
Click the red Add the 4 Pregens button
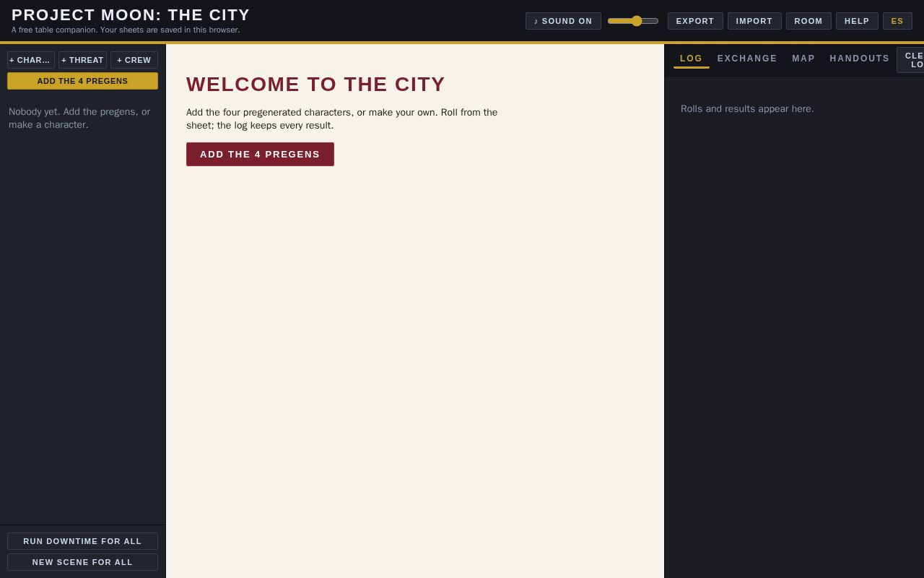pyautogui.click(x=260, y=154)
